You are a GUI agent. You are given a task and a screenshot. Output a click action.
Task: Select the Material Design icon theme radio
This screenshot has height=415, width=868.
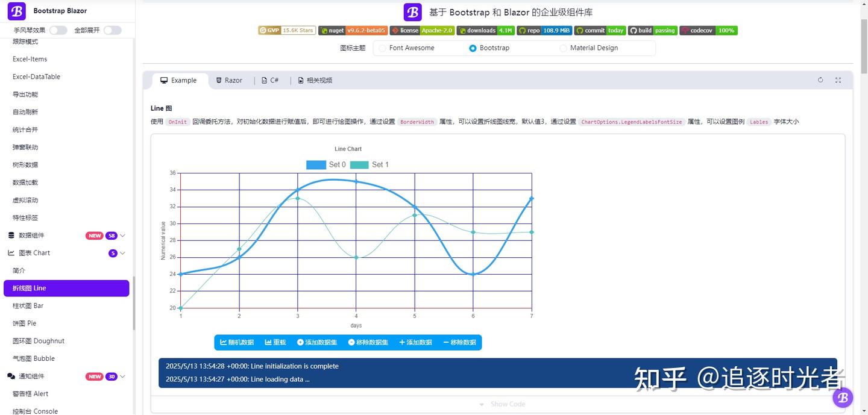pyautogui.click(x=564, y=48)
